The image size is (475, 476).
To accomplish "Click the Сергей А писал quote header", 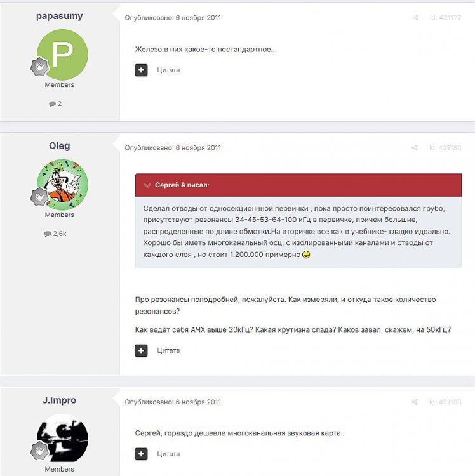I will coord(298,185).
